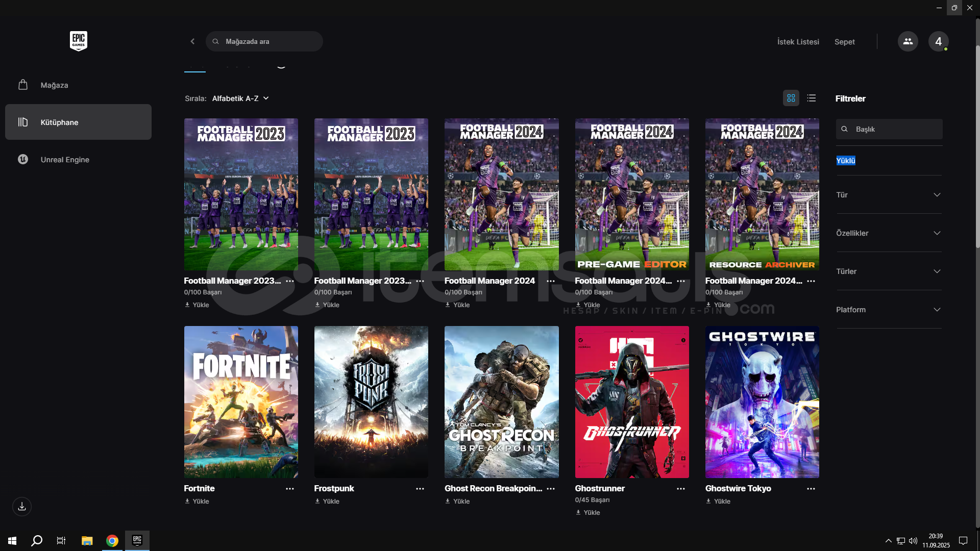Open more options for Ghostwire Tokyo

click(811, 489)
